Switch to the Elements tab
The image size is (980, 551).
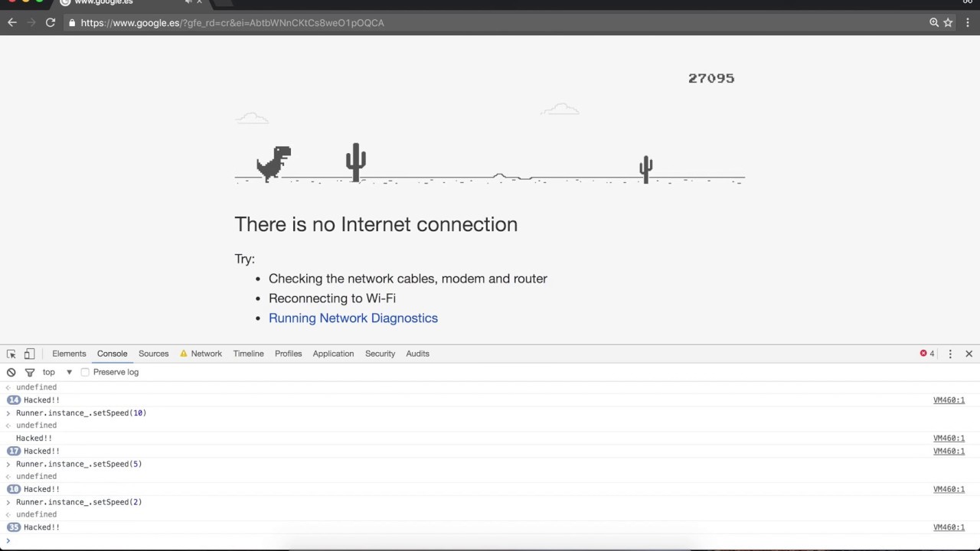(x=69, y=354)
